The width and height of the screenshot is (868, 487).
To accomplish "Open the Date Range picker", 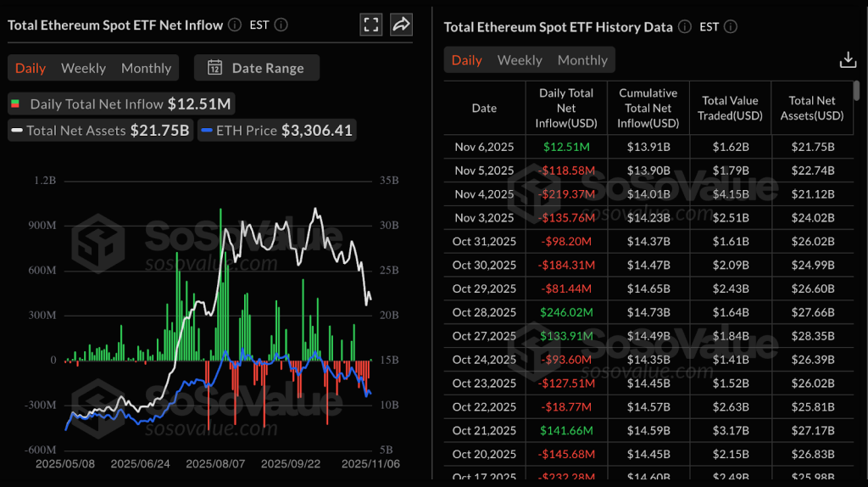I will (257, 68).
